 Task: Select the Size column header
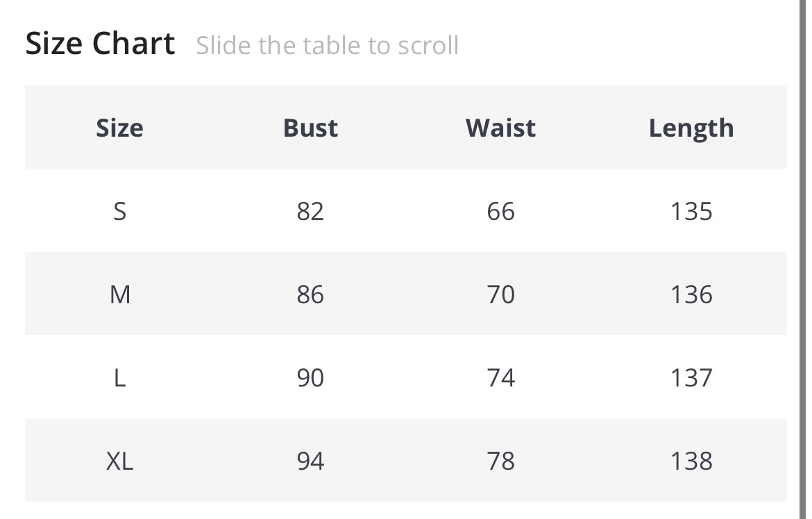(x=119, y=128)
